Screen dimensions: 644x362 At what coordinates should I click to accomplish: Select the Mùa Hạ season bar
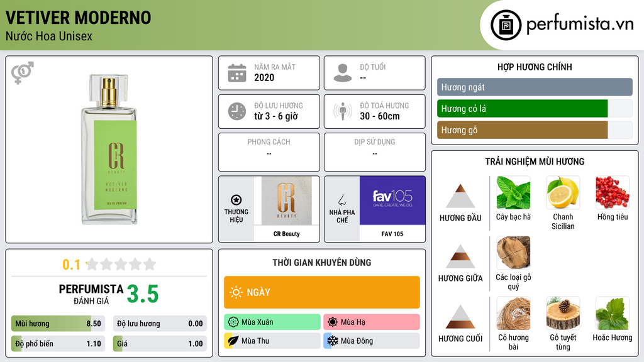coord(372,322)
